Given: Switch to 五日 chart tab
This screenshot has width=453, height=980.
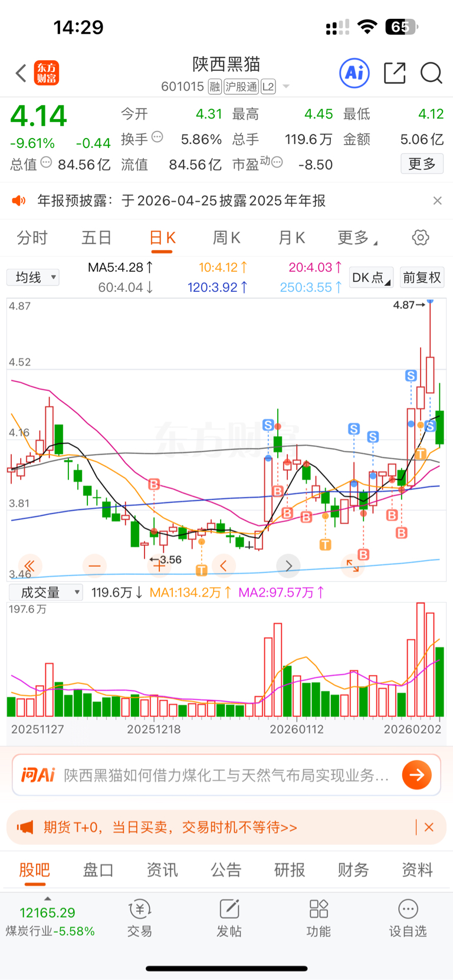Looking at the screenshot, I should pos(97,238).
